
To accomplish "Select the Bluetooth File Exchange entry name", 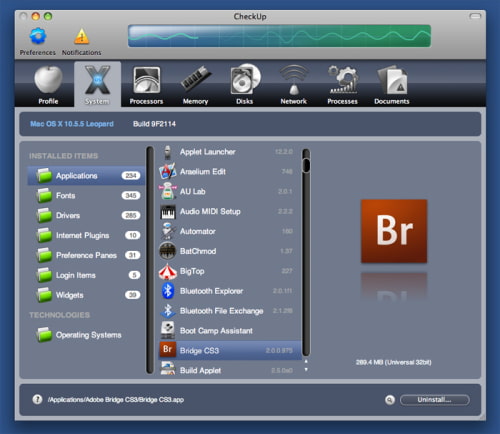I will click(x=222, y=311).
